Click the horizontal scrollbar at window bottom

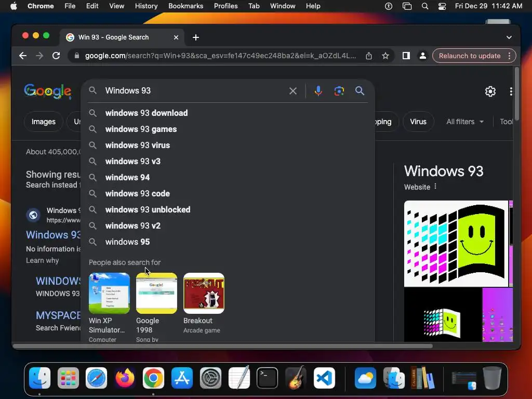(222, 346)
